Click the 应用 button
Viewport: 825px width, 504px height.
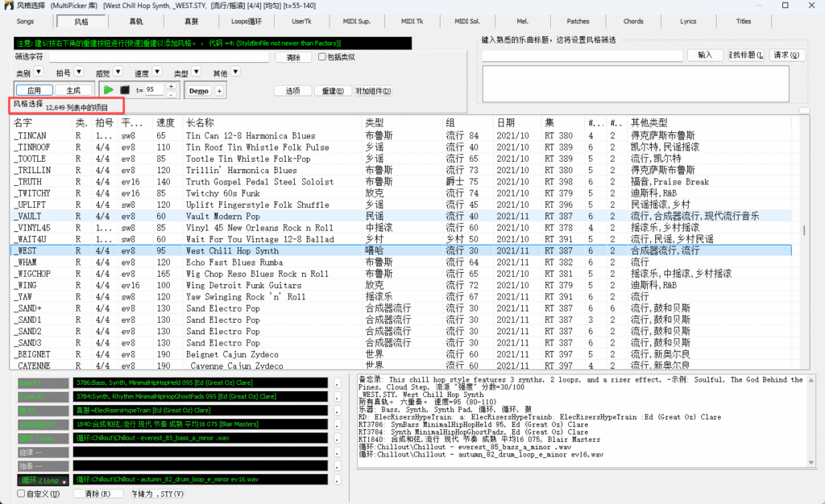click(x=33, y=89)
